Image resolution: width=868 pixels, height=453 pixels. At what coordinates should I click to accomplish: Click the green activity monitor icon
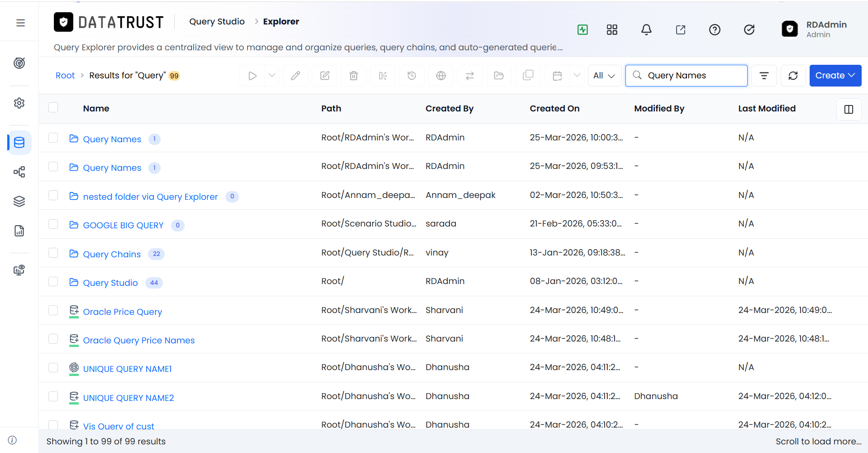click(582, 30)
